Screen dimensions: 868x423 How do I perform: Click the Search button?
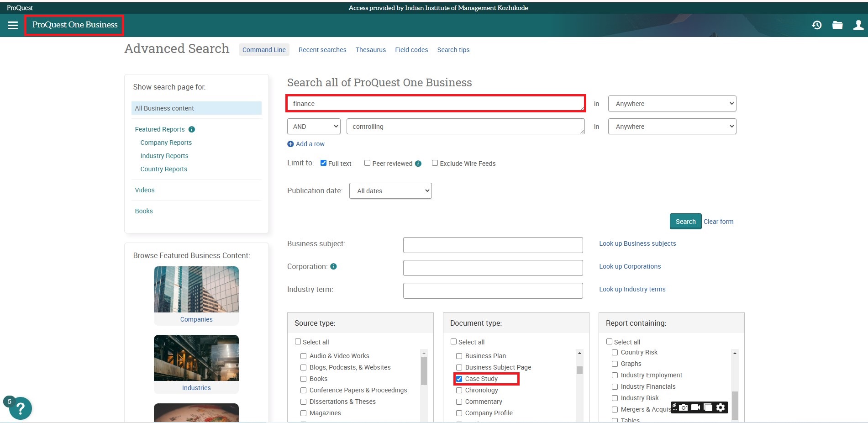tap(685, 222)
